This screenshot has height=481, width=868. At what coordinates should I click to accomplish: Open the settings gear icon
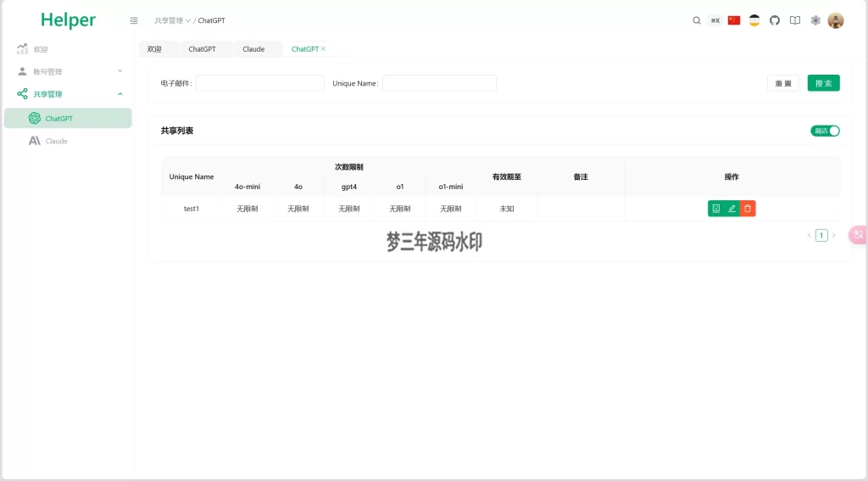click(x=815, y=20)
